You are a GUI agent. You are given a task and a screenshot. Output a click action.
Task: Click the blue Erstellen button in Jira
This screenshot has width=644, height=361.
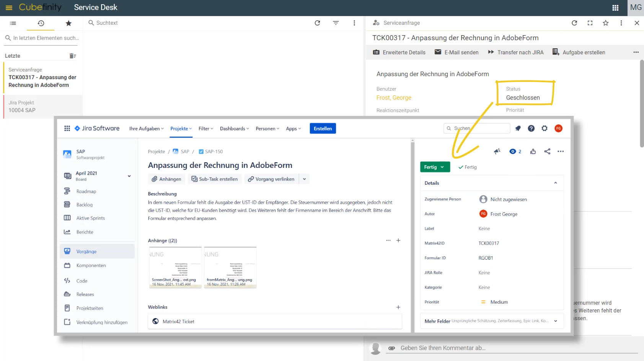click(323, 128)
